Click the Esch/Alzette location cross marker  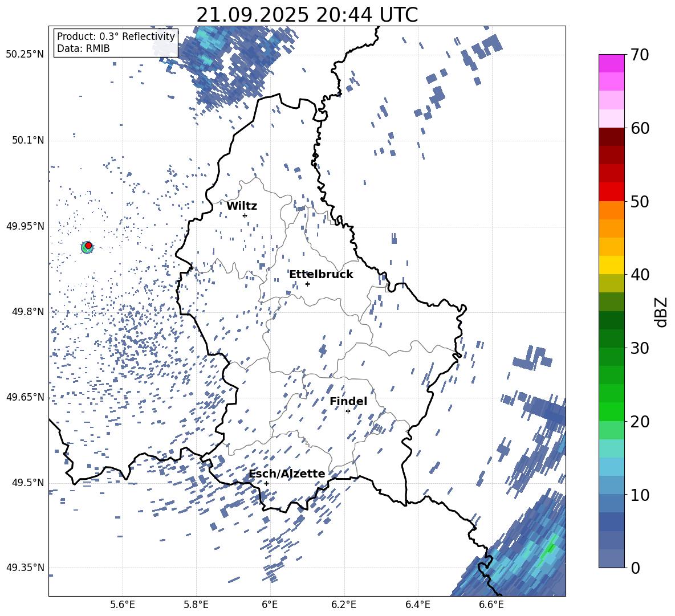pyautogui.click(x=266, y=483)
